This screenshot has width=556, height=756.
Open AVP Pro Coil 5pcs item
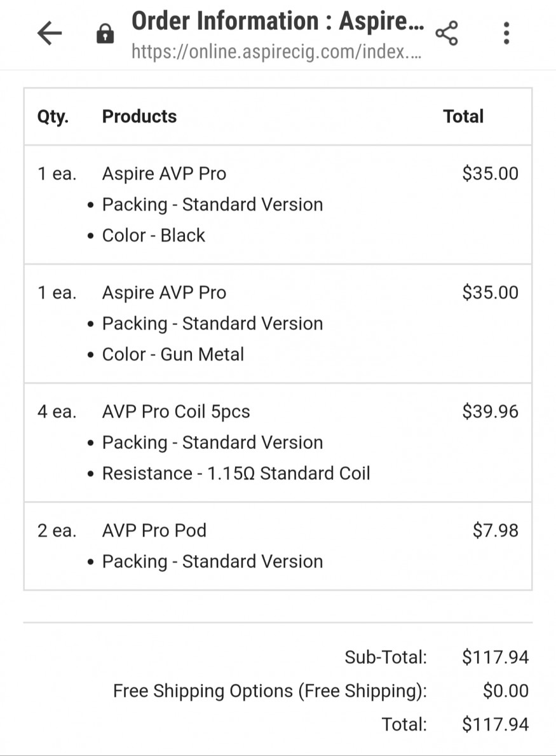tap(176, 411)
